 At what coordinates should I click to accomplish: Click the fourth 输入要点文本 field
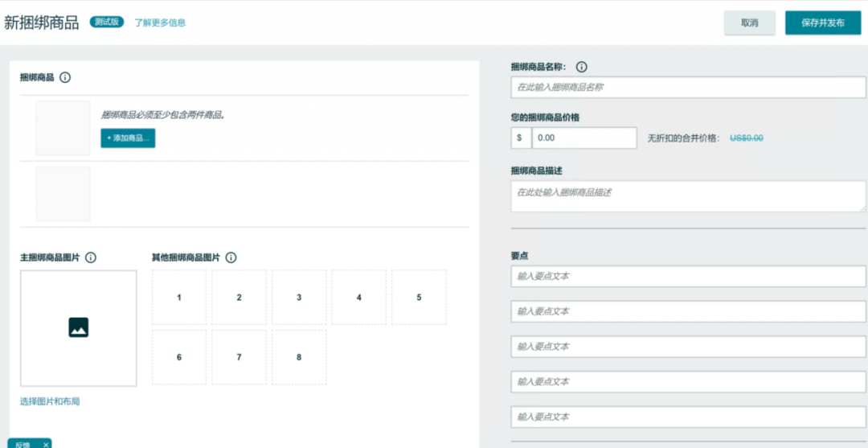[x=688, y=381]
